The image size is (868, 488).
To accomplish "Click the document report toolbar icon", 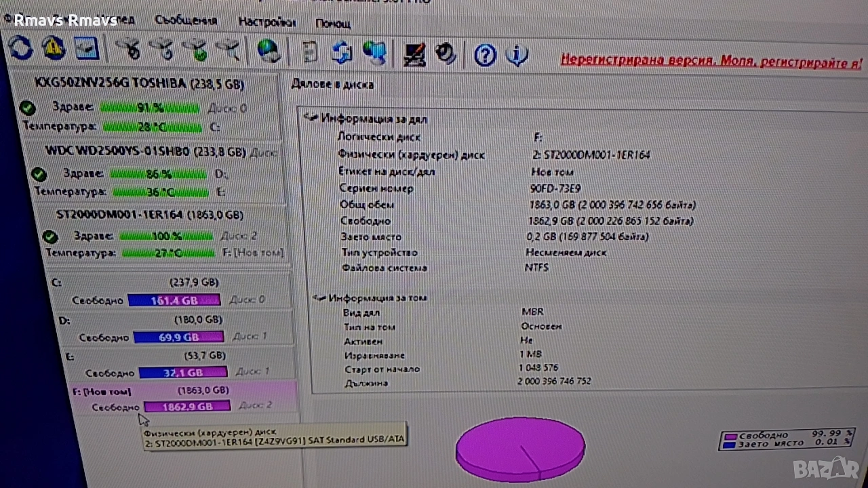I will (310, 52).
